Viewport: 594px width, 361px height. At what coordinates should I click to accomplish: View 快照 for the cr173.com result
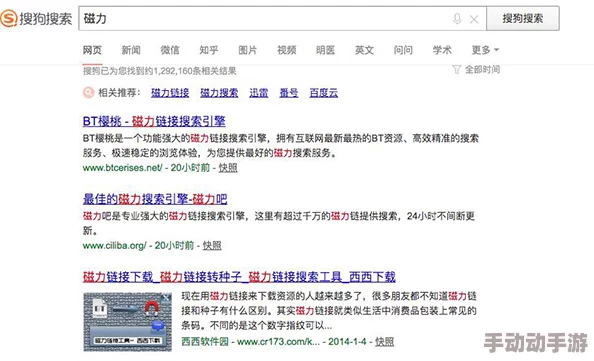click(385, 342)
